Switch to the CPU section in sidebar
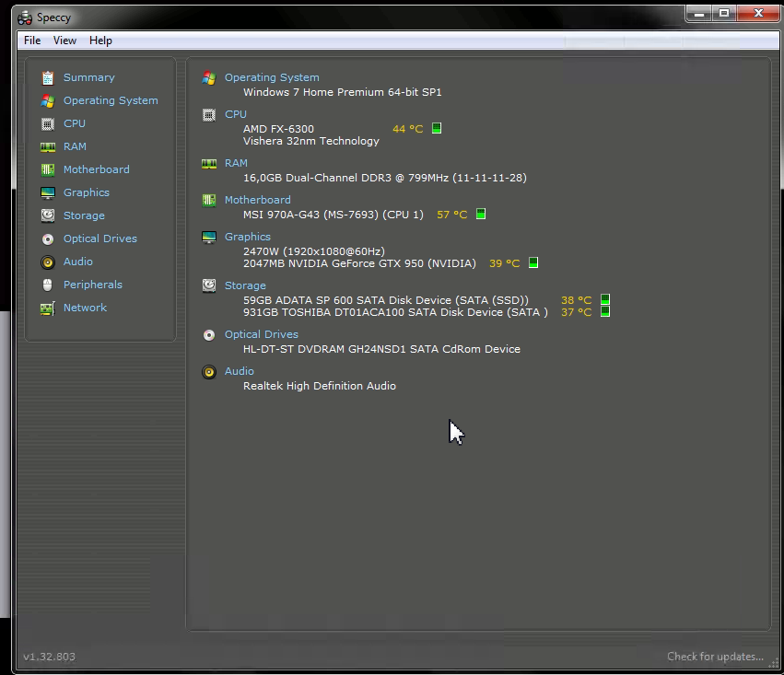 click(75, 123)
